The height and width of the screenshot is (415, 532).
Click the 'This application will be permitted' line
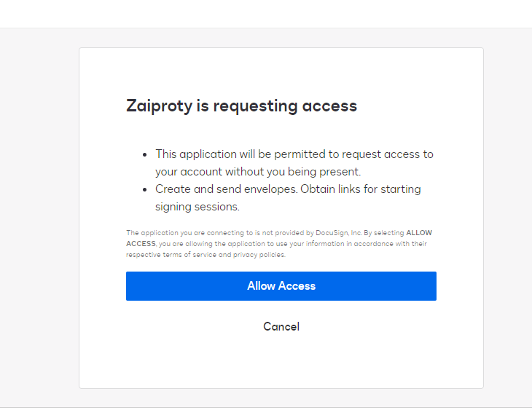[x=294, y=154]
